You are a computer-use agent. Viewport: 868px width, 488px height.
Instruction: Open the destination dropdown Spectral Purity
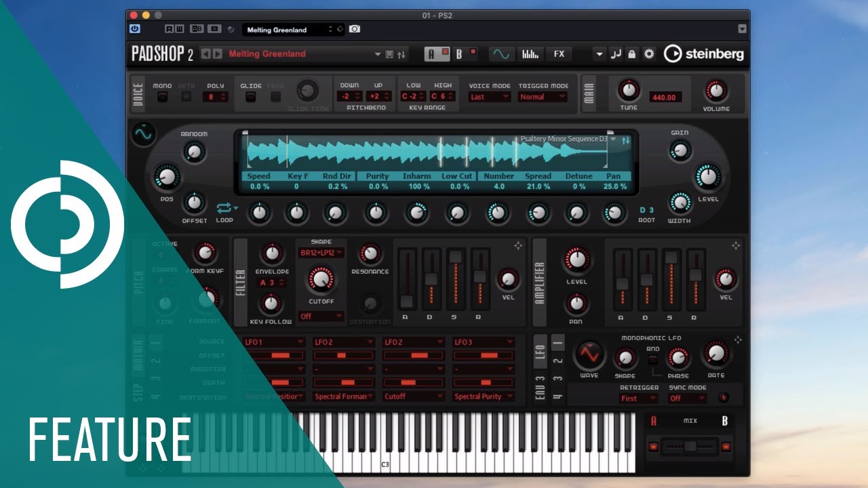pos(484,396)
